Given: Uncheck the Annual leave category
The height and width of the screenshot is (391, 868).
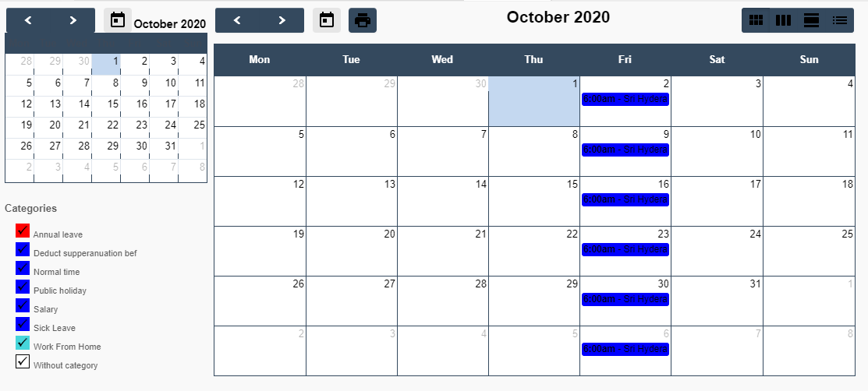Looking at the screenshot, I should [x=23, y=231].
